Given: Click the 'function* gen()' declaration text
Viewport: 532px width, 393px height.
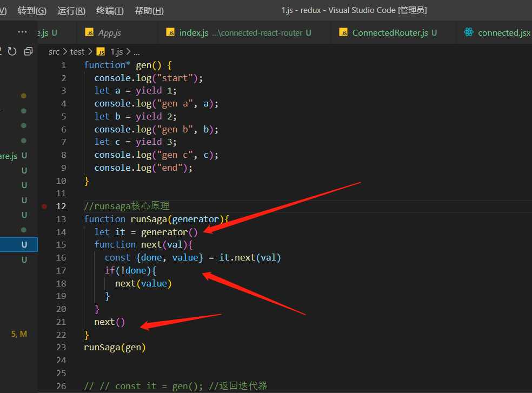Looking at the screenshot, I should click(128, 65).
